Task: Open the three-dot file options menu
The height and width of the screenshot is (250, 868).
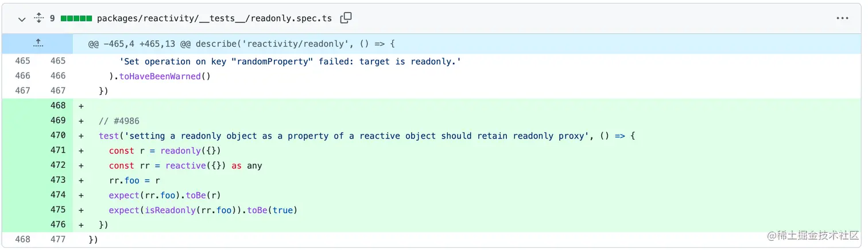Action: pyautogui.click(x=842, y=18)
